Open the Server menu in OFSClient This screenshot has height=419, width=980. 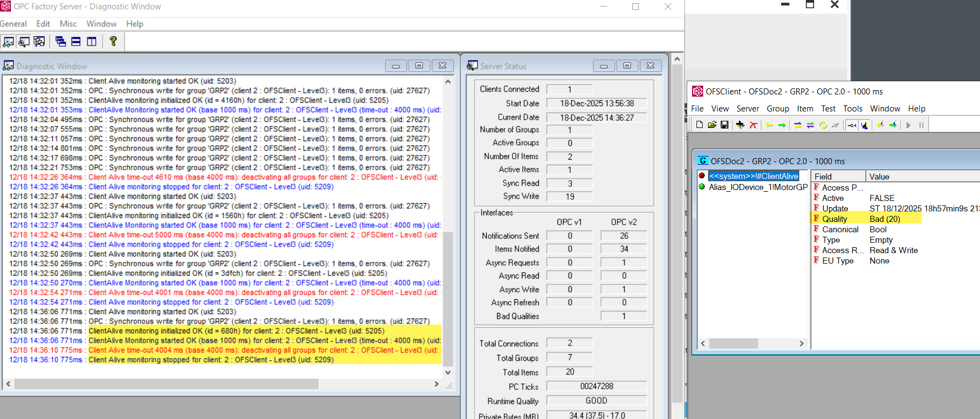748,109
